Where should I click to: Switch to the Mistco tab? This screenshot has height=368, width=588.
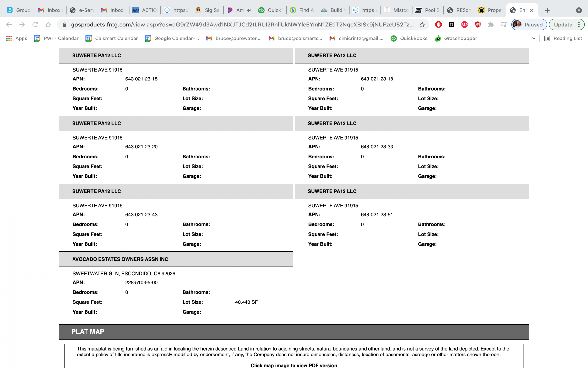(x=396, y=10)
